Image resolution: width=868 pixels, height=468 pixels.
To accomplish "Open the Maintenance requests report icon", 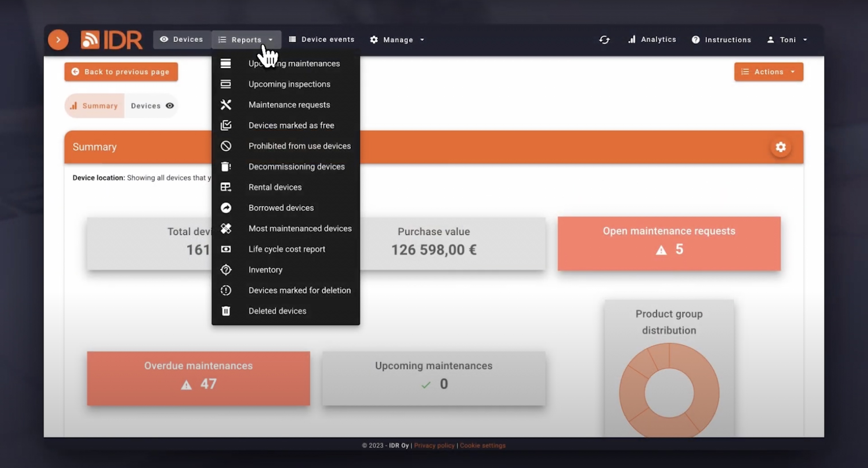I will (226, 105).
